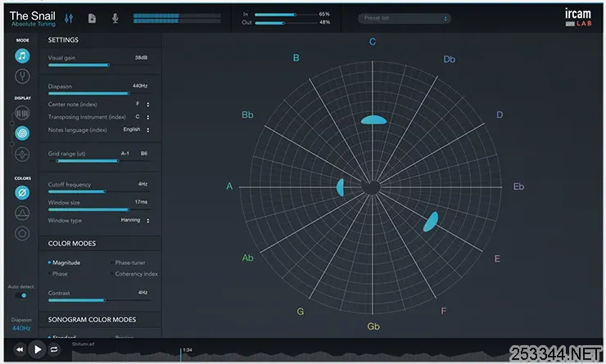Click the blue blob on the C axis
The image size is (606, 364).
373,120
